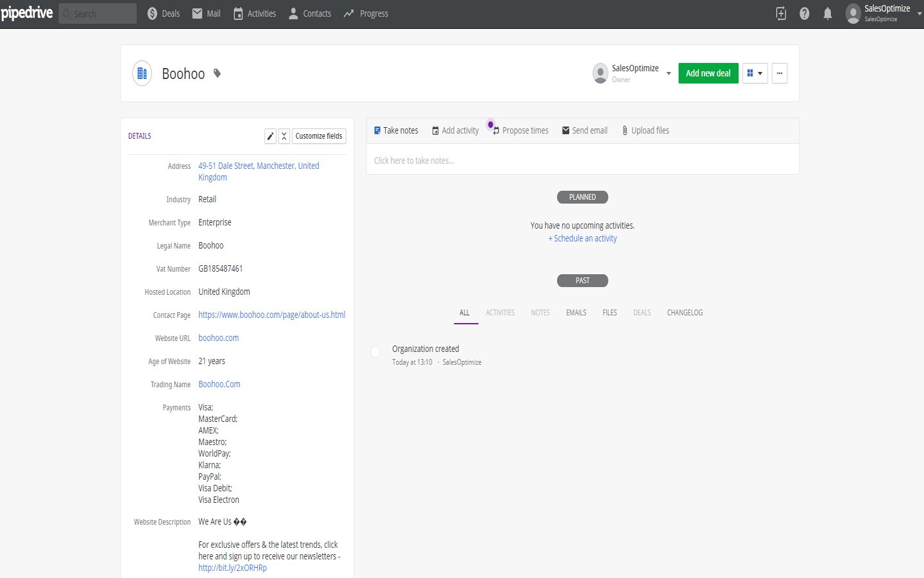Click the WorldPay payment entry
The height and width of the screenshot is (578, 924).
(x=214, y=453)
